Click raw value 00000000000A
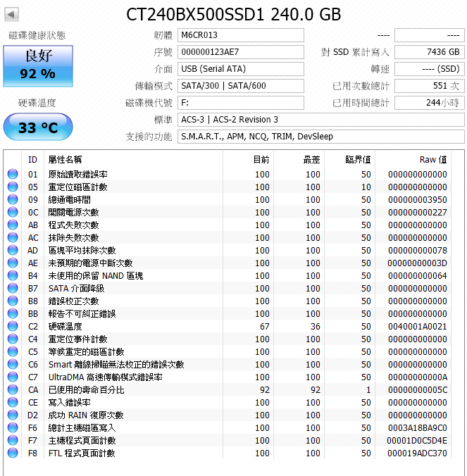The width and height of the screenshot is (467, 476). click(x=418, y=377)
